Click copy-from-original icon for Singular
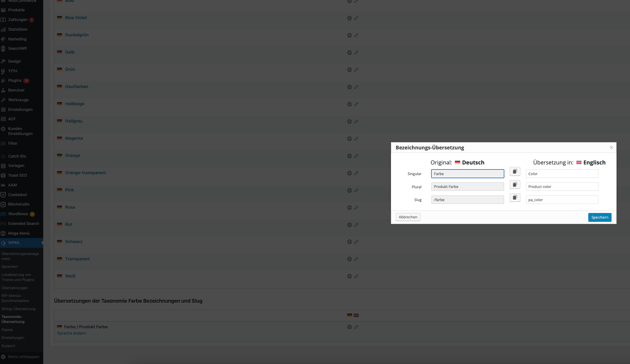This screenshot has height=364, width=630. [515, 171]
